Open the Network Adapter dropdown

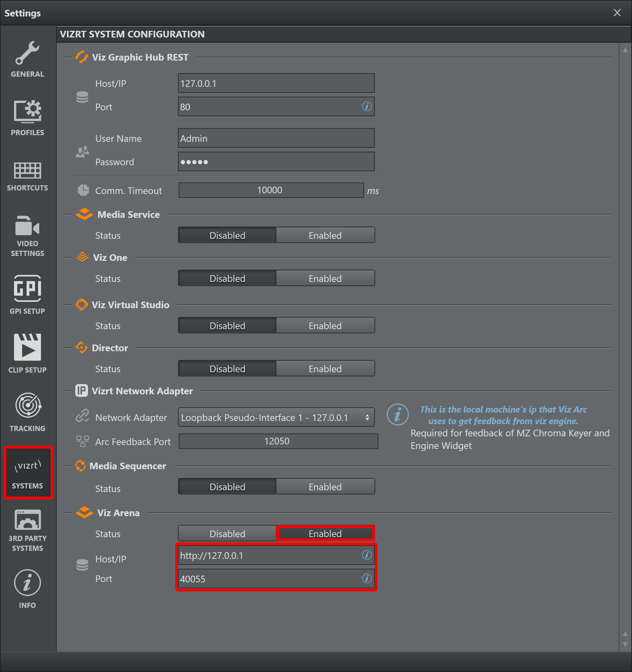click(276, 417)
